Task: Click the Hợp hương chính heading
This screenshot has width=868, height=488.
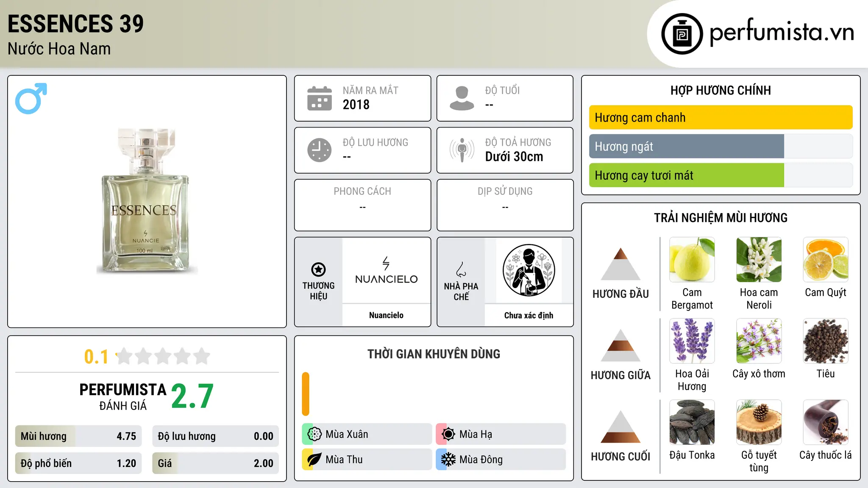Action: pos(721,90)
